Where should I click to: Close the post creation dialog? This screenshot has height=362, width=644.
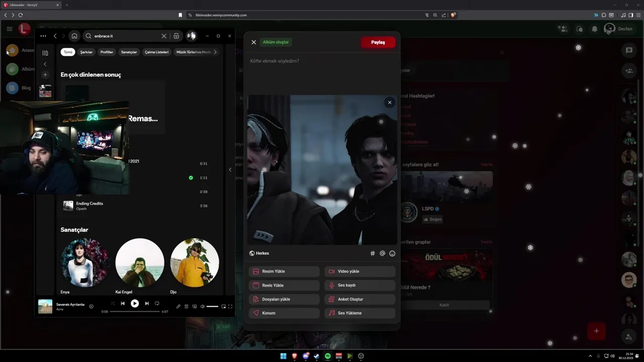pos(254,42)
